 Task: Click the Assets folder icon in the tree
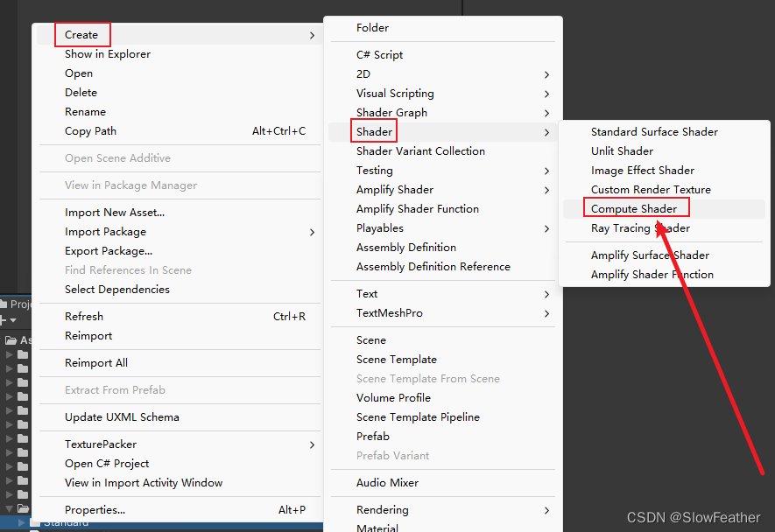(x=11, y=339)
